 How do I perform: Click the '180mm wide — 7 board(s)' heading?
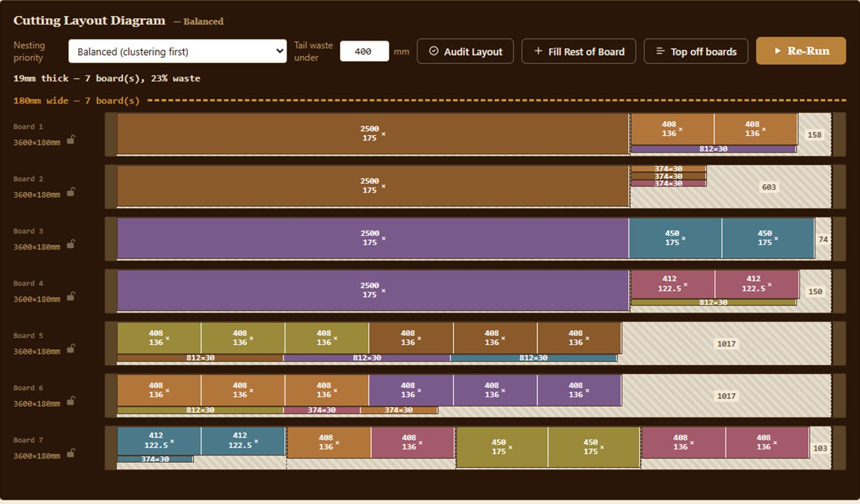(77, 100)
